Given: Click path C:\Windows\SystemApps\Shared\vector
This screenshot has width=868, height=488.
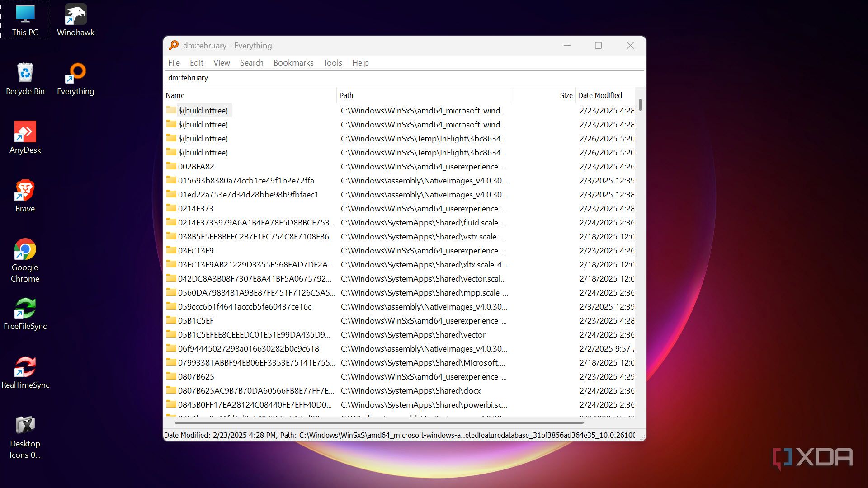Looking at the screenshot, I should 413,334.
